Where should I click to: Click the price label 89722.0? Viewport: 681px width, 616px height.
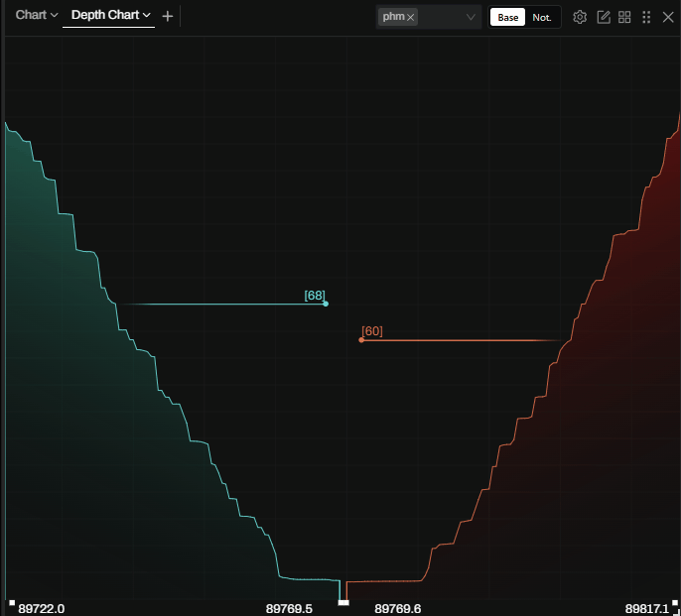tap(42, 609)
